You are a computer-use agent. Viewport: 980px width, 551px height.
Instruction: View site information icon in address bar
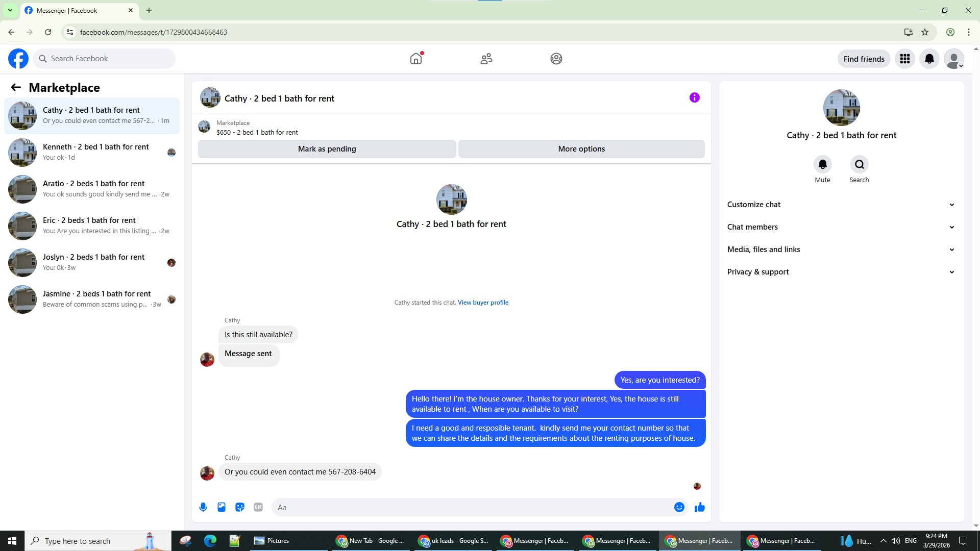coord(70,32)
